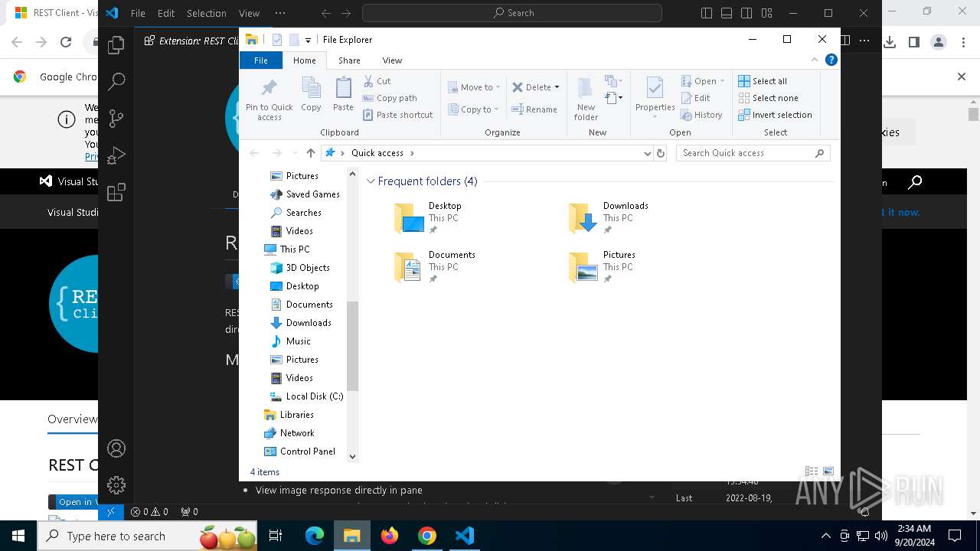
Task: Open VS Code Run and Debug icon
Action: [x=116, y=155]
